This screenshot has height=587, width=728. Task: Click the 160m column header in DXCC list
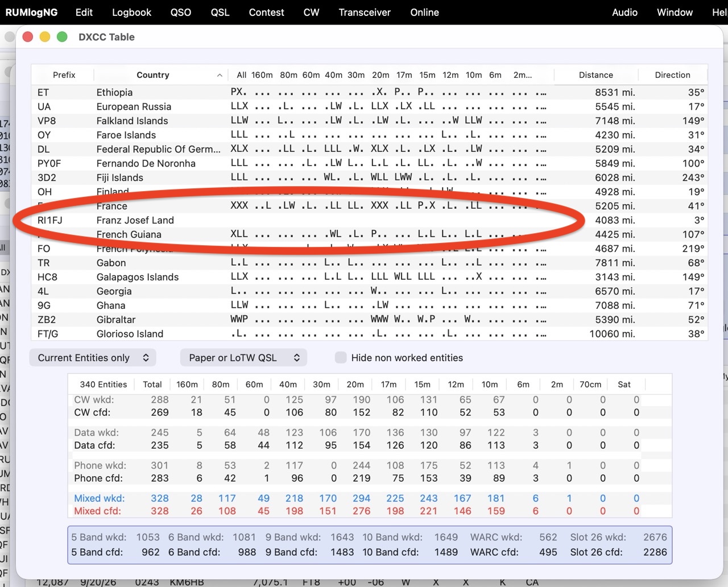tap(262, 75)
